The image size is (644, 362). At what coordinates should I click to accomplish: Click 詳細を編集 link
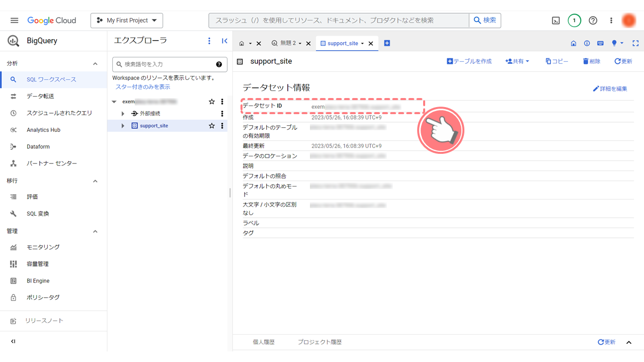pyautogui.click(x=610, y=88)
